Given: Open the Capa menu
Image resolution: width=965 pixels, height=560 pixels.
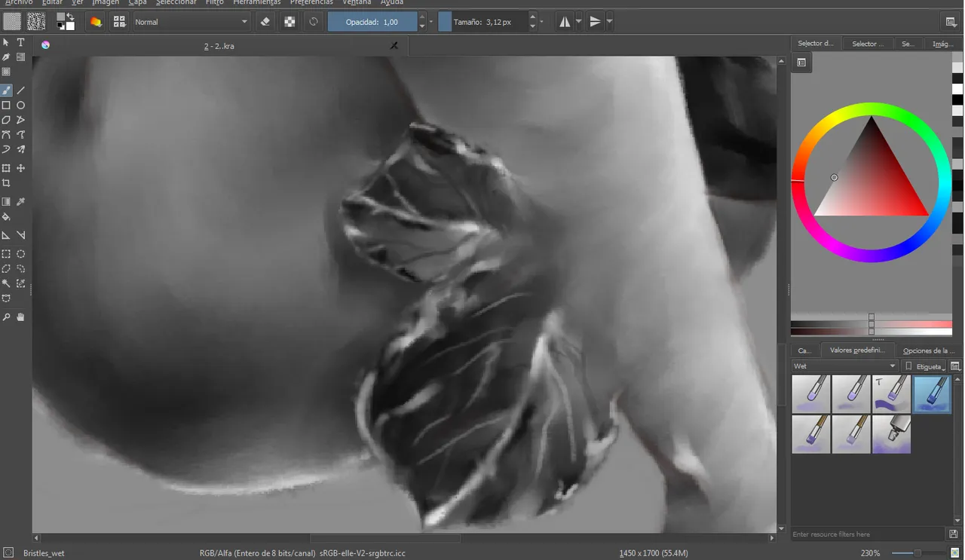Looking at the screenshot, I should (137, 3).
